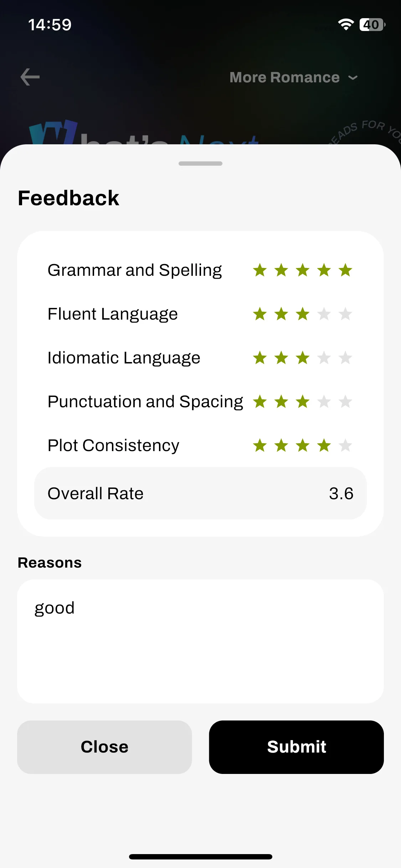Select fourth star for Fluent Language
Viewport: 401px width, 868px height.
tap(324, 314)
